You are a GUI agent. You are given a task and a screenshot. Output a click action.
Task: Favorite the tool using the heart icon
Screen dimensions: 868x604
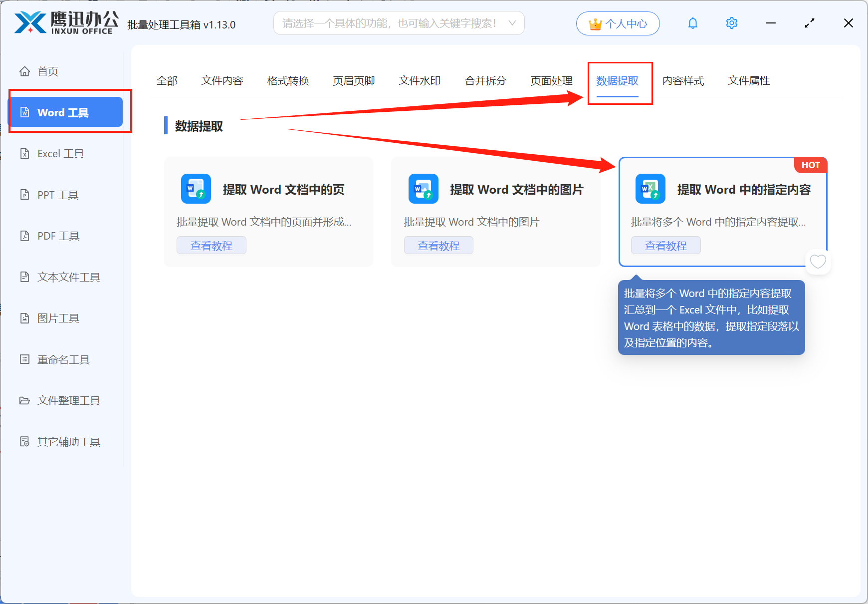click(818, 261)
